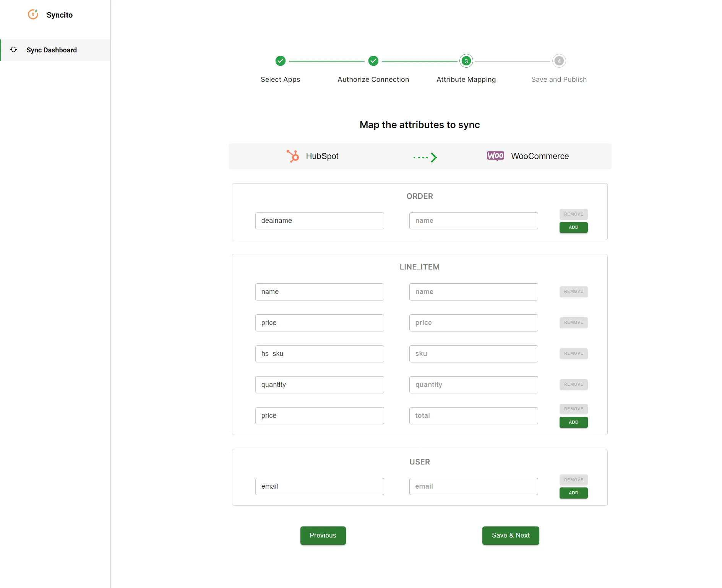
Task: Click the Select Apps completed checkmark
Action: pos(281,61)
